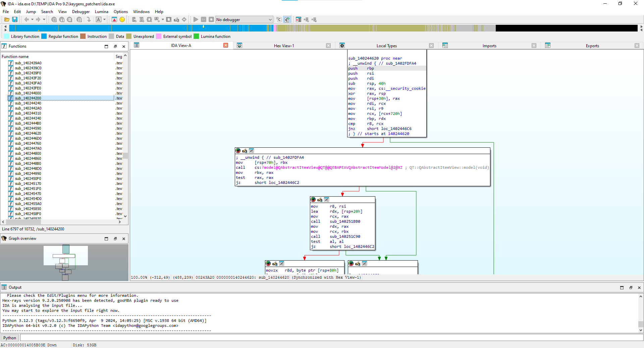Jump forward with the right arrow
The height and width of the screenshot is (348, 644).
(x=38, y=19)
